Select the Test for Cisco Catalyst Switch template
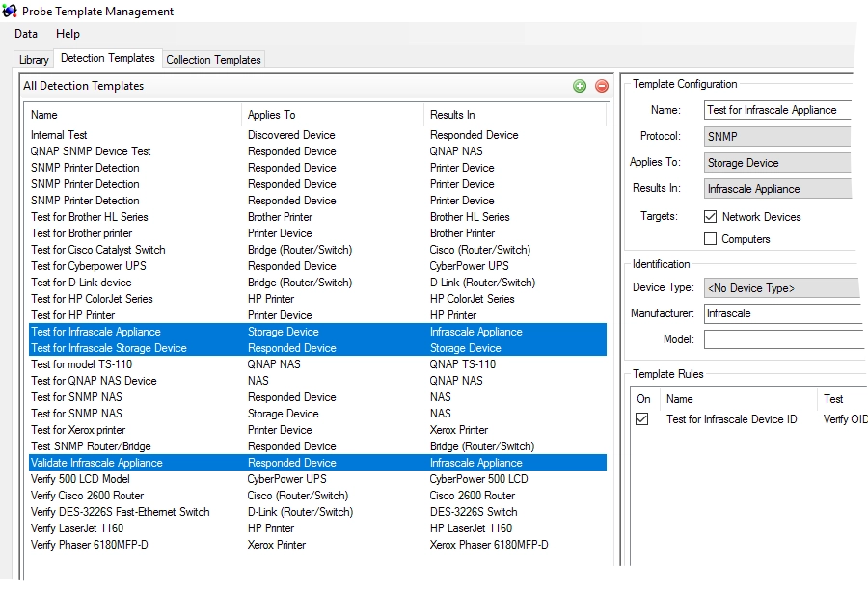This screenshot has width=868, height=592. coord(317,250)
